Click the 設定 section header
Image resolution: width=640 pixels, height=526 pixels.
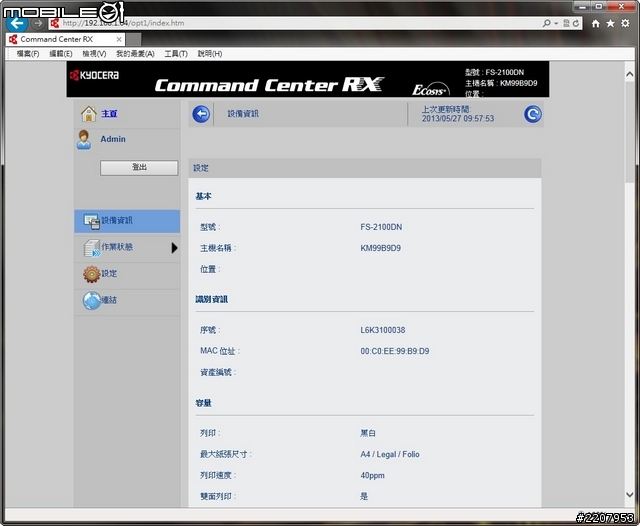(x=365, y=168)
